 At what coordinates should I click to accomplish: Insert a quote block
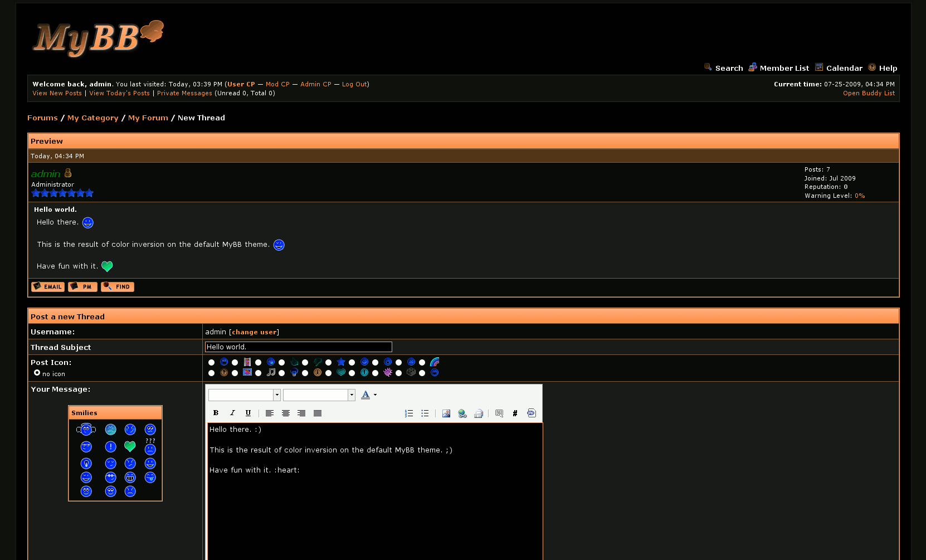(499, 413)
